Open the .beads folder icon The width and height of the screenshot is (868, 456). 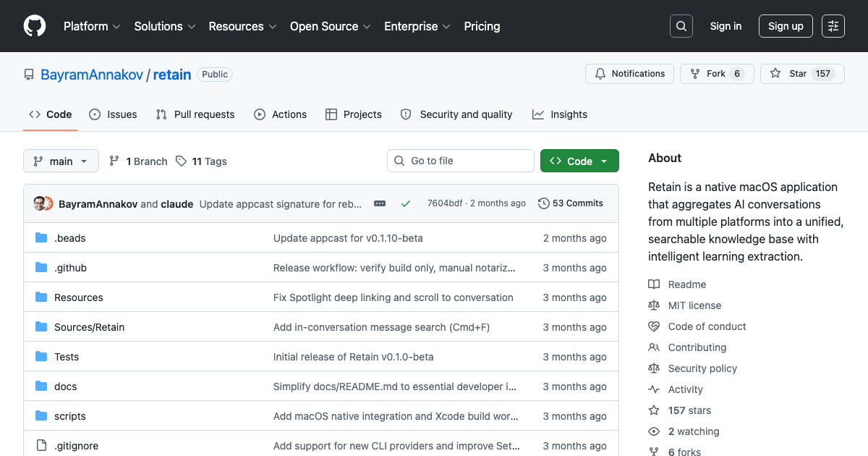pyautogui.click(x=41, y=238)
